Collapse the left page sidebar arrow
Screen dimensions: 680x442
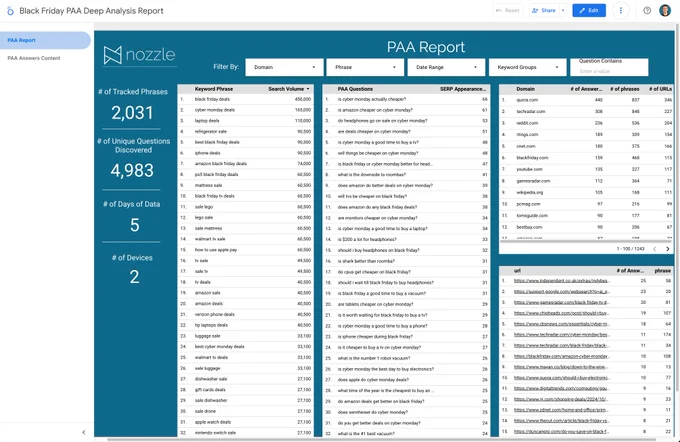[x=84, y=432]
